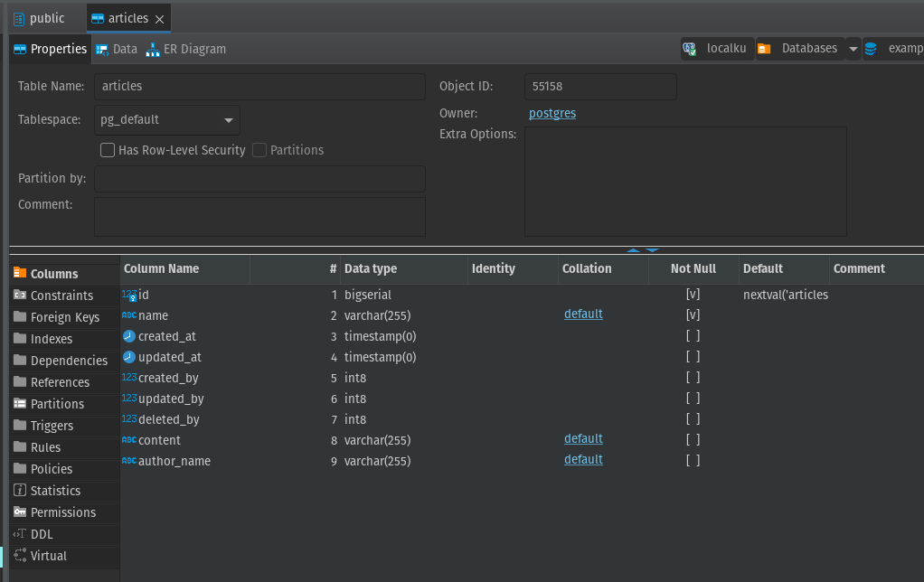Viewport: 924px width, 582px height.
Task: Toggle Not Null for content column
Action: [x=693, y=440]
